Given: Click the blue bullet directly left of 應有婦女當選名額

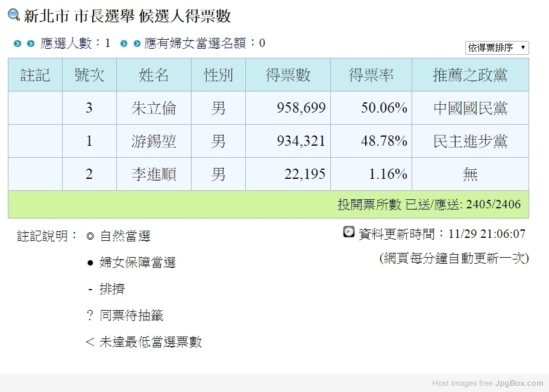Looking at the screenshot, I should [x=137, y=43].
